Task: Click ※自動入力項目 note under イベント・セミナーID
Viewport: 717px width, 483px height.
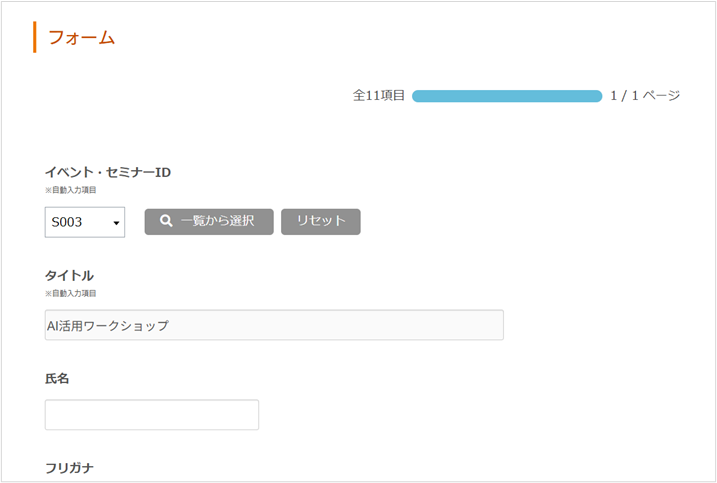Action: [x=71, y=189]
